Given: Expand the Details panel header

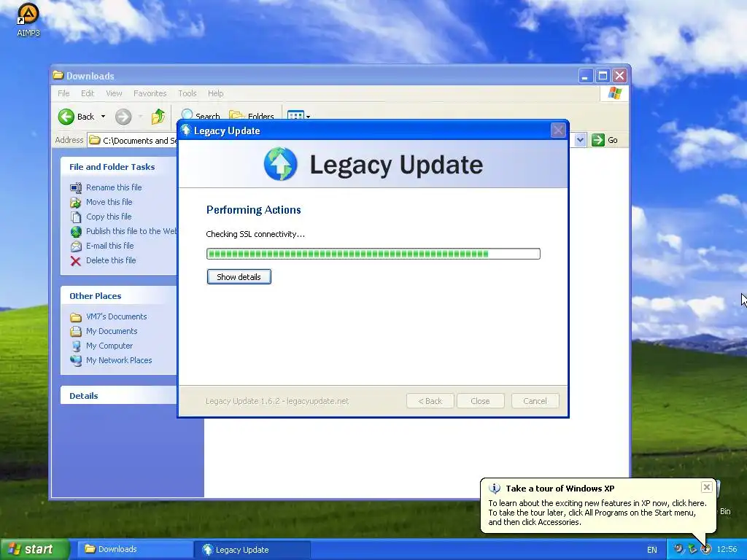Looking at the screenshot, I should point(119,396).
